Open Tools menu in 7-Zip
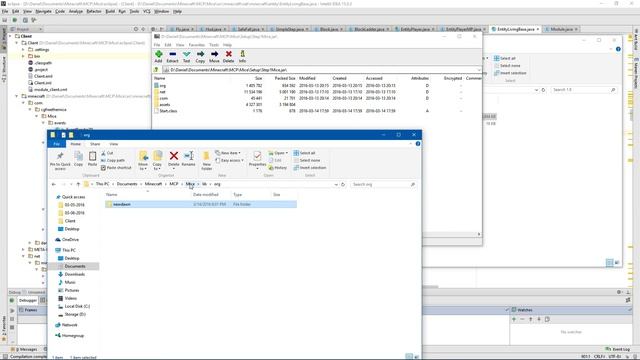The image size is (640, 360). 214,45
